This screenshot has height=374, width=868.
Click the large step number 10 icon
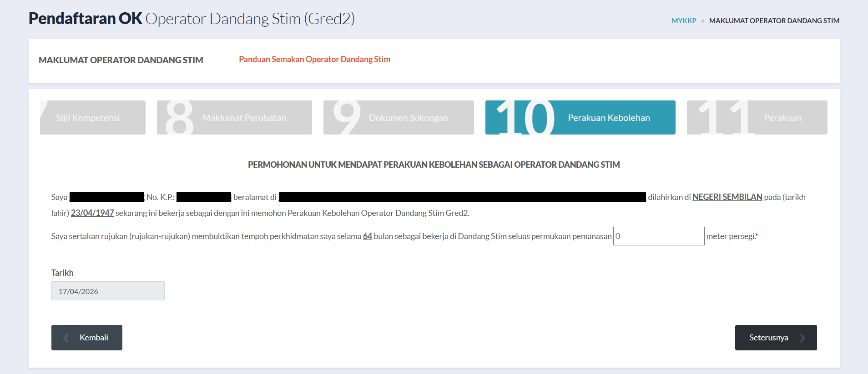click(525, 118)
